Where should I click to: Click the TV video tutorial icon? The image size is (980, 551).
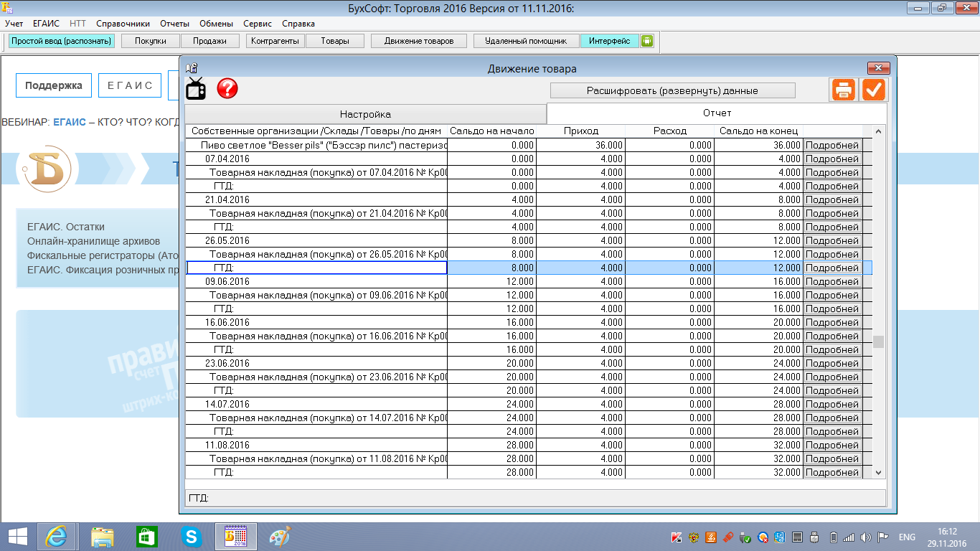click(x=196, y=88)
